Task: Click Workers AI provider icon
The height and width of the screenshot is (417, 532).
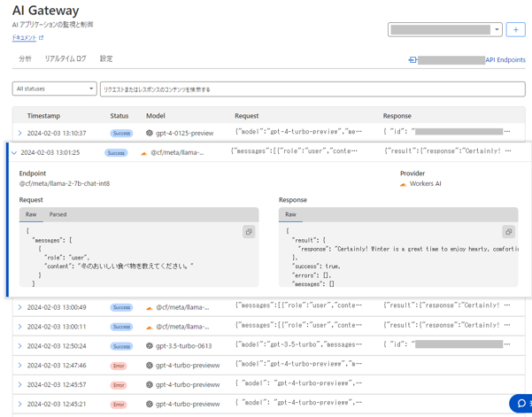Action: click(404, 184)
